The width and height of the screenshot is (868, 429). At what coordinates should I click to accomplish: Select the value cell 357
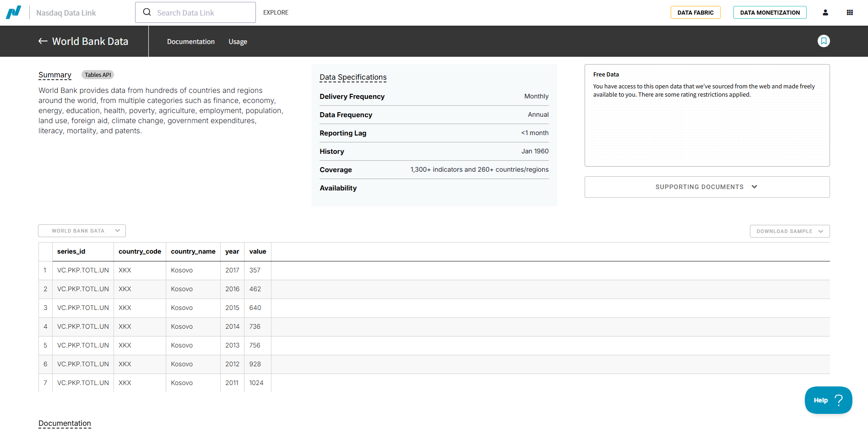point(258,270)
